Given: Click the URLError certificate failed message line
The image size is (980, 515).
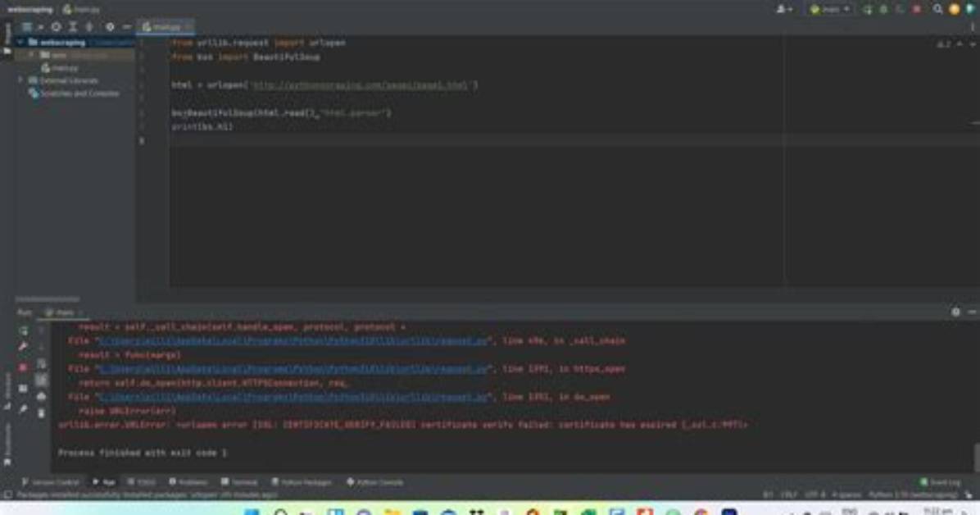Looking at the screenshot, I should click(x=402, y=425).
